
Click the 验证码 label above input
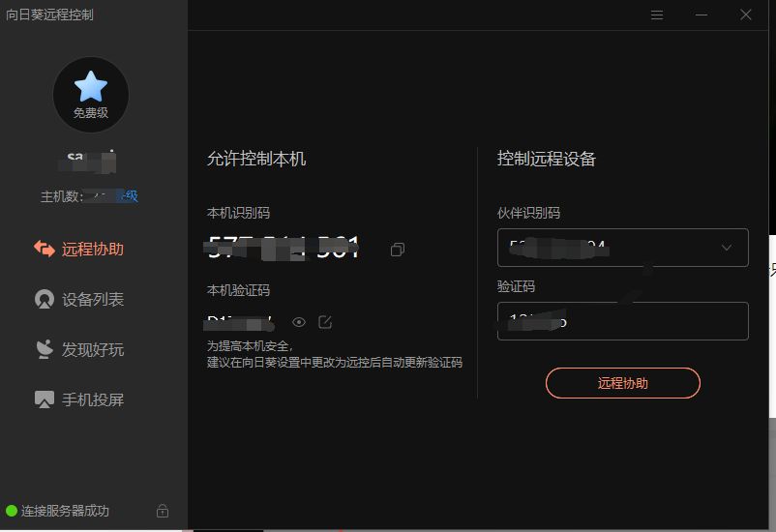516,286
